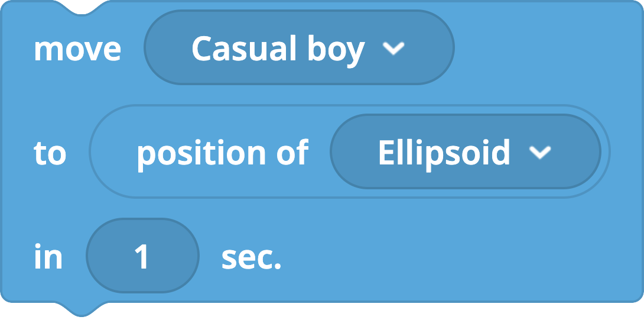
Task: Click the bottom connector bump of the block
Action: pos(82,309)
